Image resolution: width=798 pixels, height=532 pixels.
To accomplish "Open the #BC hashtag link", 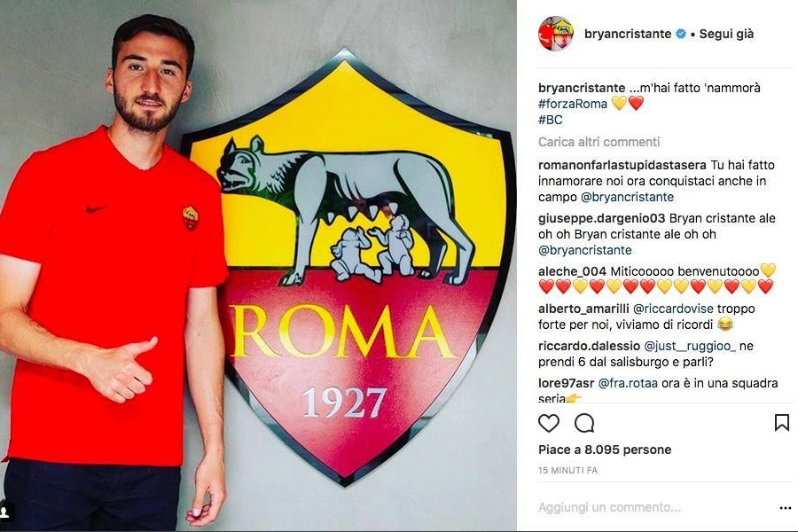I will (550, 121).
